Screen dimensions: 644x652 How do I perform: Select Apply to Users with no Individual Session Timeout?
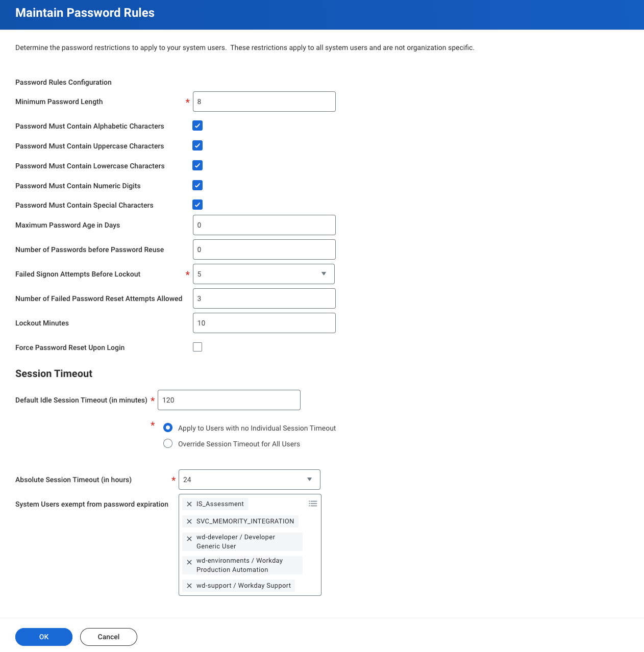coord(168,428)
